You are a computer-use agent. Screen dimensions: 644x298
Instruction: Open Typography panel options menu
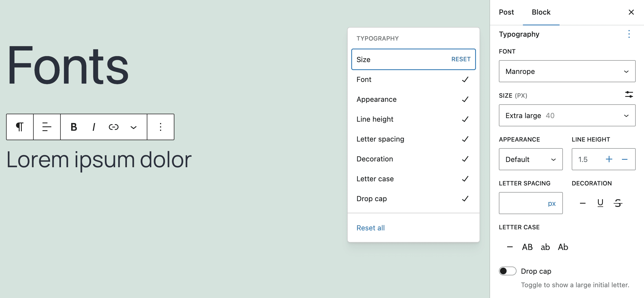(629, 34)
